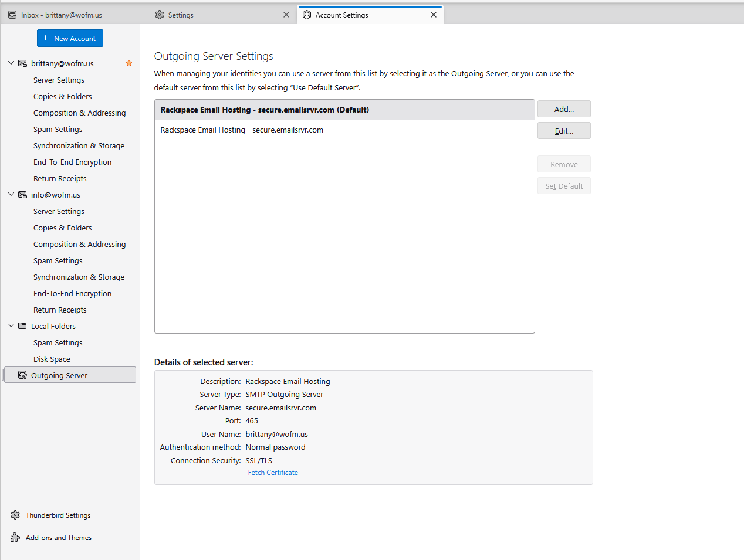
Task: Open End-To-End Encryption under info@wofm.us
Action: pyautogui.click(x=72, y=293)
